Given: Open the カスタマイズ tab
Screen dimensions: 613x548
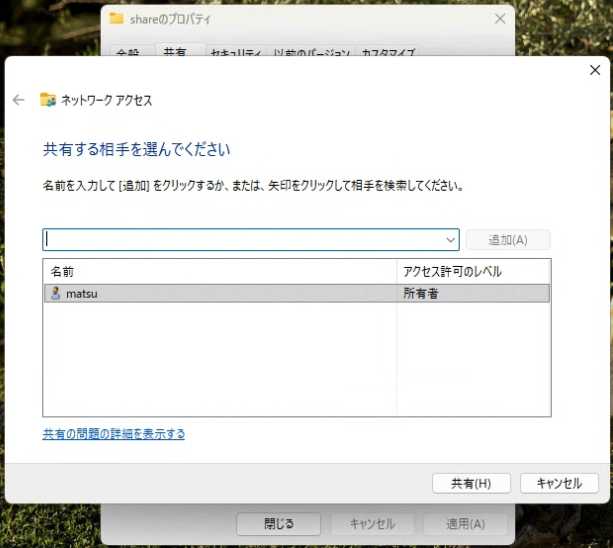Looking at the screenshot, I should pos(390,51).
